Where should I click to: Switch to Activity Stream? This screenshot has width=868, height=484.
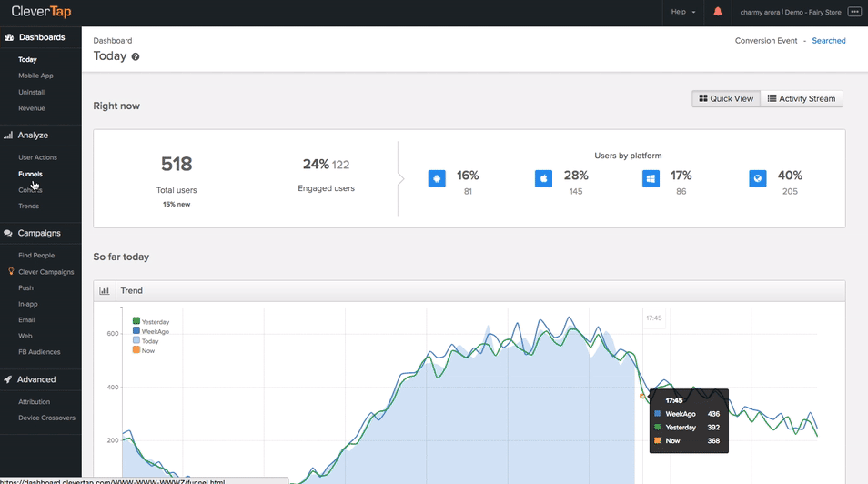(x=802, y=98)
